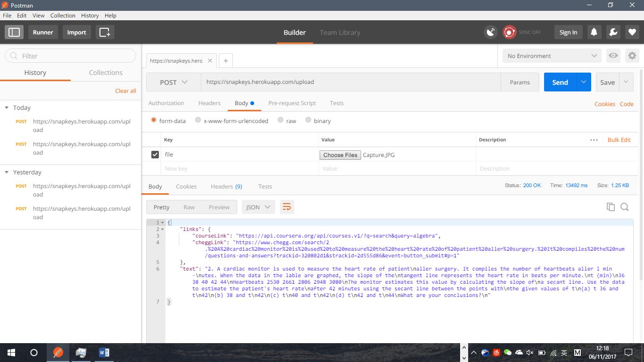Add a new request tab
This screenshot has width=644, height=362.
coord(226,60)
